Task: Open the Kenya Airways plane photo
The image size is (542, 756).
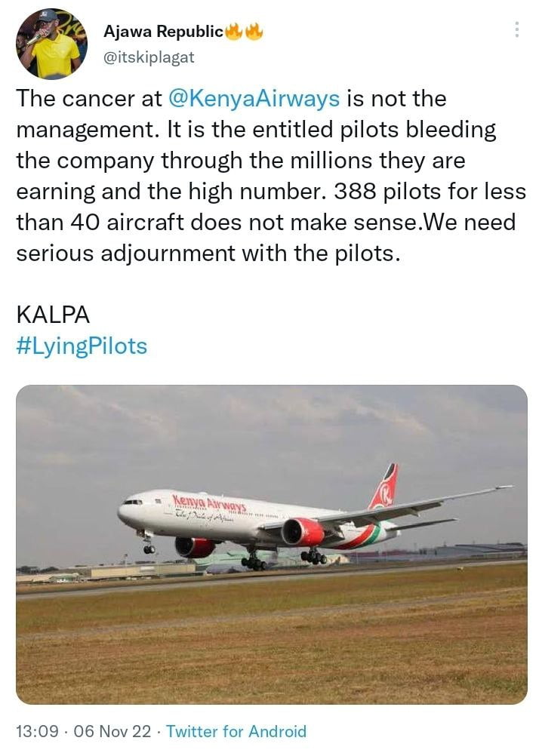Action: (x=271, y=543)
